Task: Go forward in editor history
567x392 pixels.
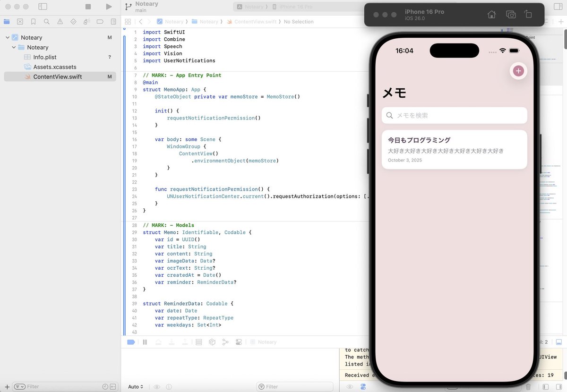Action: click(149, 22)
